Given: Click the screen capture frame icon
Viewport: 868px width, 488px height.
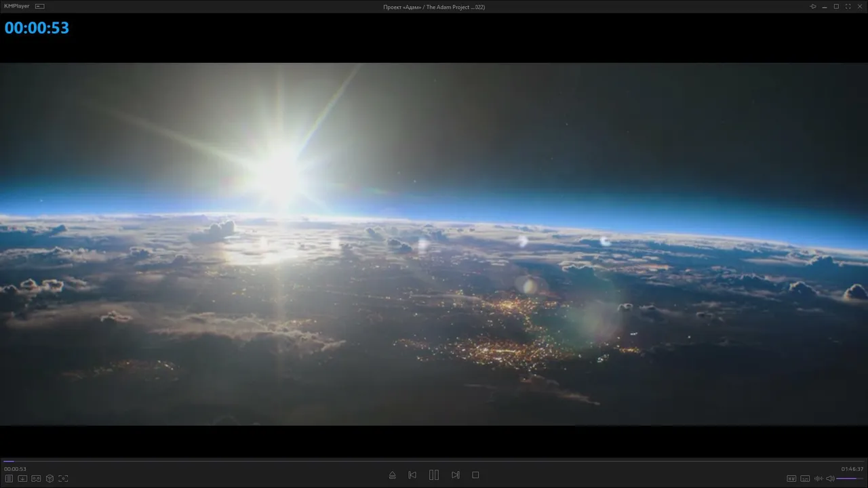Looking at the screenshot, I should [63, 479].
